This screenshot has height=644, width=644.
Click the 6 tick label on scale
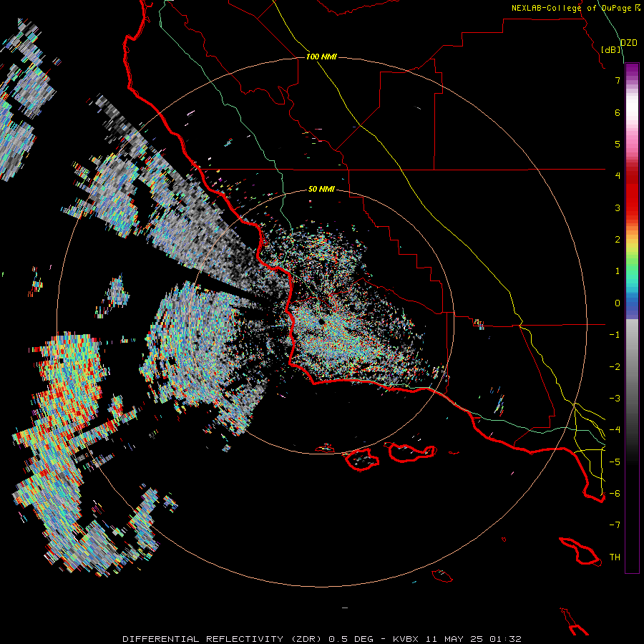[x=618, y=112]
